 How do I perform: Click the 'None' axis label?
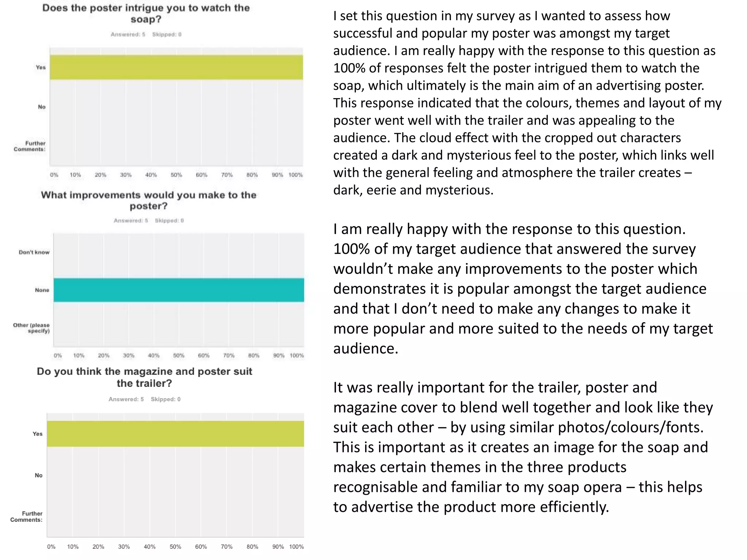[42, 290]
